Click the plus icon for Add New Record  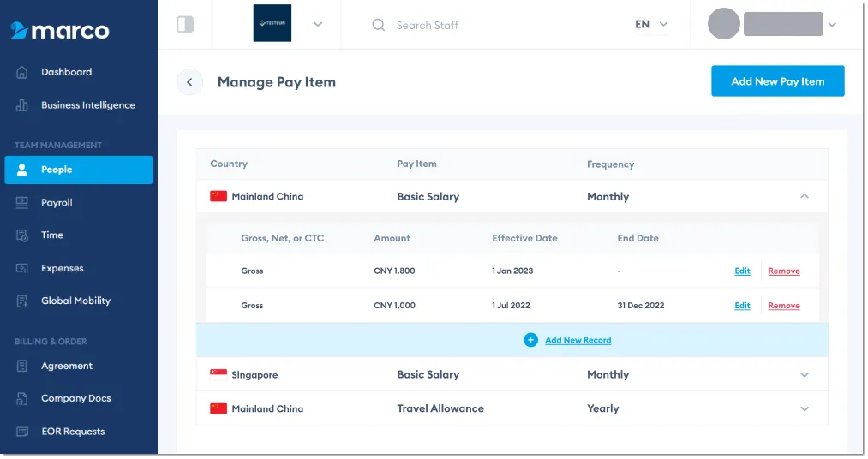(530, 340)
